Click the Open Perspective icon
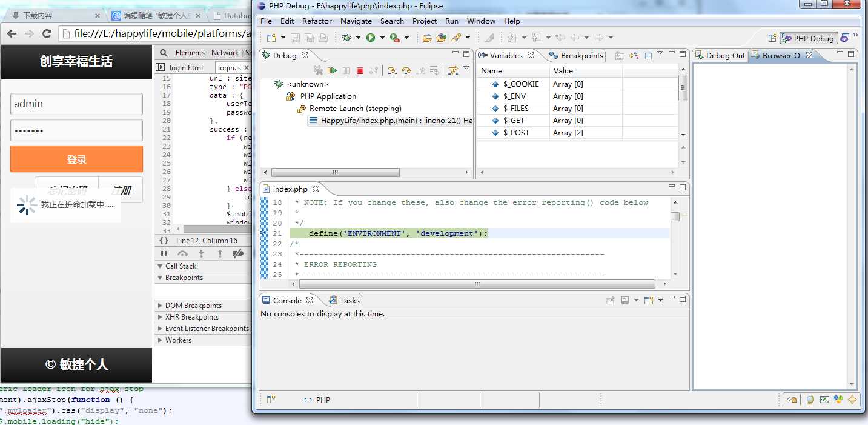 pyautogui.click(x=772, y=38)
